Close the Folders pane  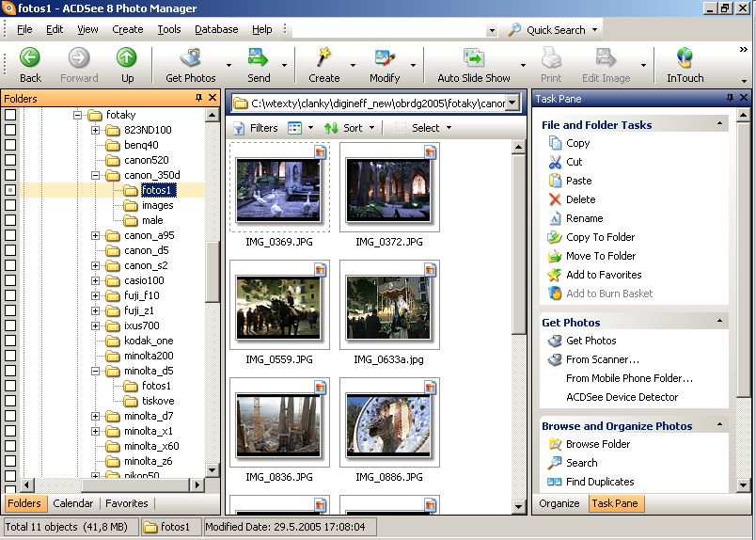(x=213, y=98)
